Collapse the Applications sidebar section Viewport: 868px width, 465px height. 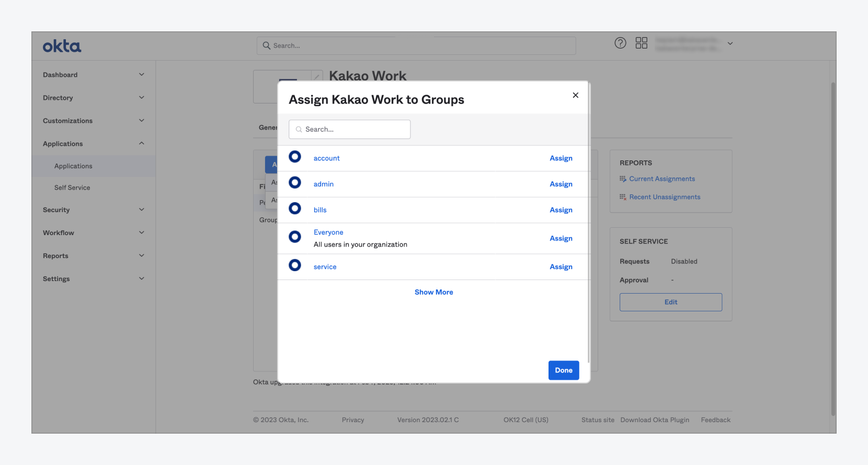tap(93, 144)
